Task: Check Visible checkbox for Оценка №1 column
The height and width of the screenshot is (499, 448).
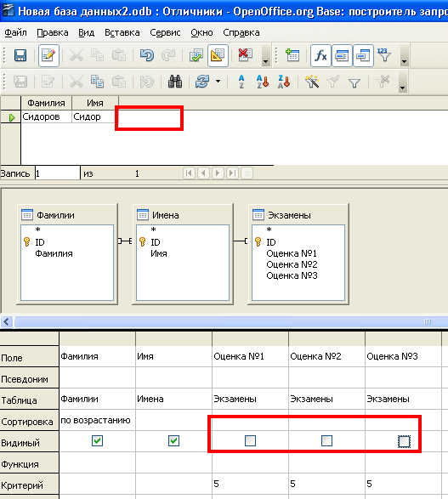Action: [250, 440]
